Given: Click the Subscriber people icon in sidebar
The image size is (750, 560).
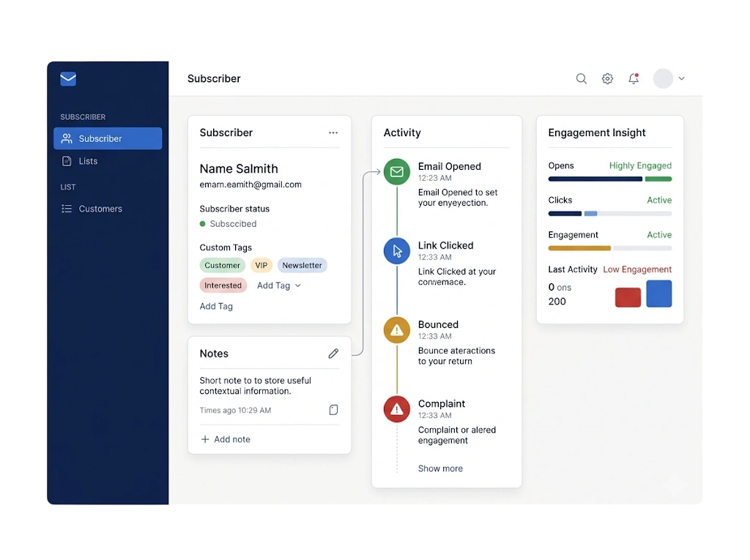Looking at the screenshot, I should [x=67, y=138].
